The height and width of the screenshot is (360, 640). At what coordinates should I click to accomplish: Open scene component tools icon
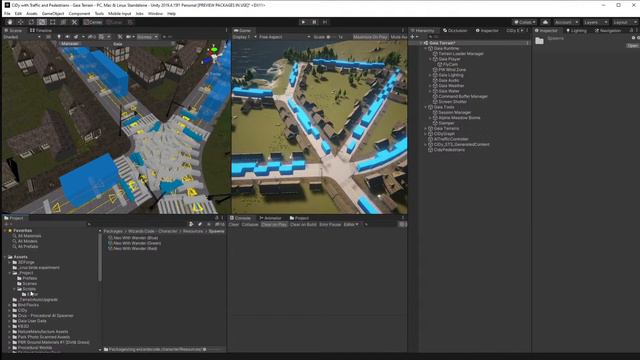point(120,37)
